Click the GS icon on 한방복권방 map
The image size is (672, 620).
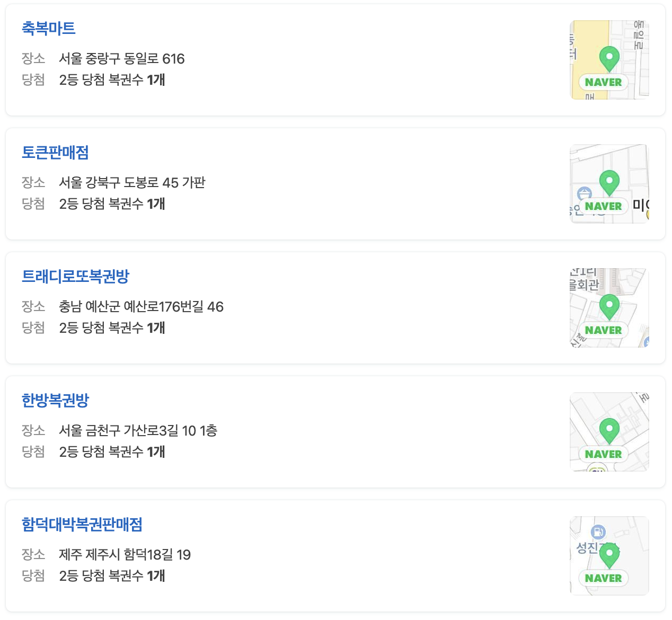tap(598, 470)
